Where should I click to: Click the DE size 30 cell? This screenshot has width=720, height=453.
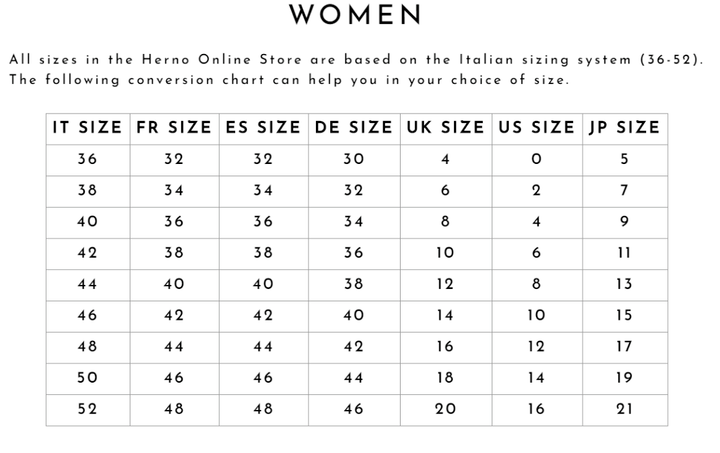click(x=353, y=159)
